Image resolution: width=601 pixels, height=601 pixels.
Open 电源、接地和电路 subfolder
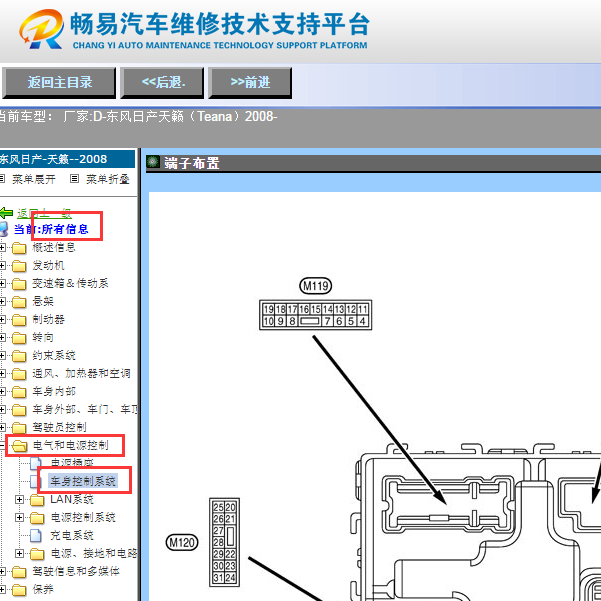[94, 553]
